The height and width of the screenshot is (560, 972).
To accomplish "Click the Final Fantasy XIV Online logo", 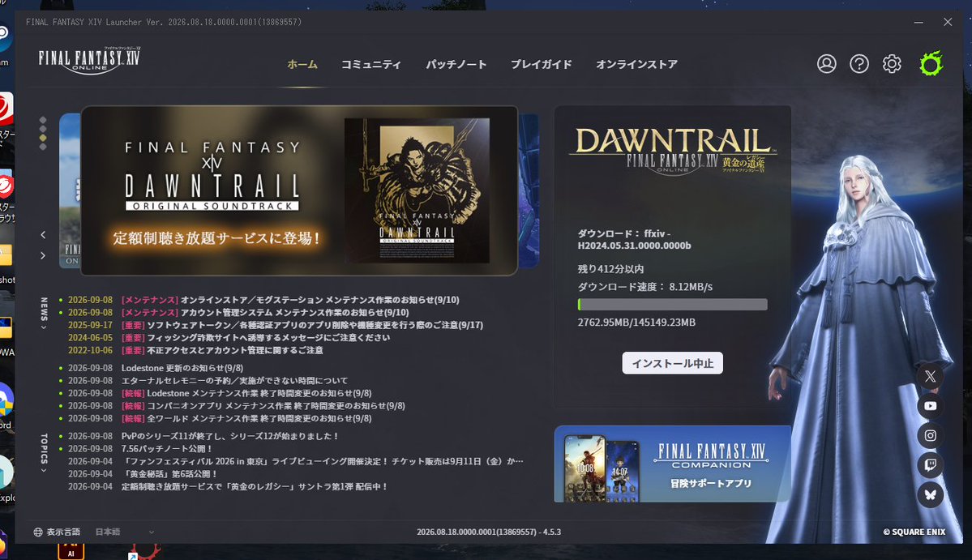I will (89, 60).
